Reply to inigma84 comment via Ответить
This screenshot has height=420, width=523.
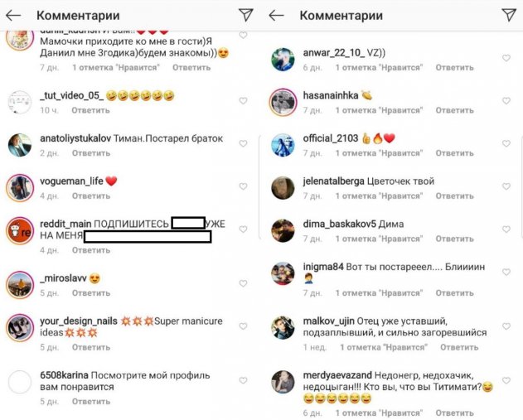pos(455,293)
